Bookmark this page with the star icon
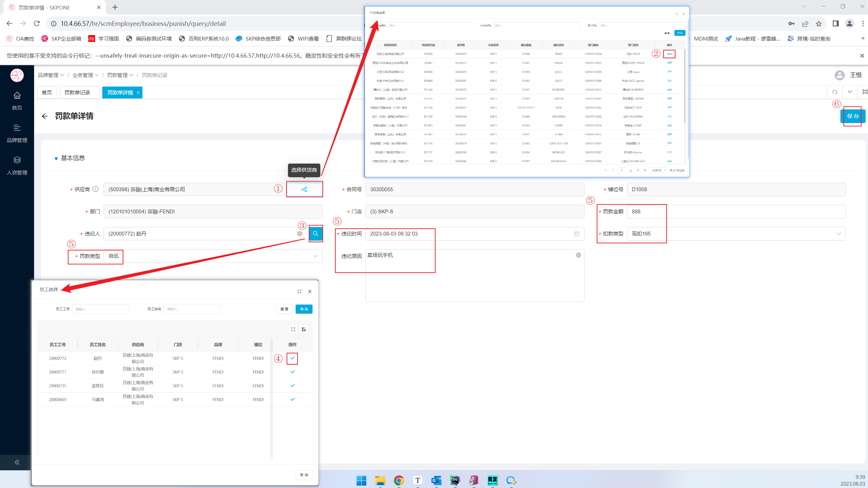Screen dimensions: 868x488 (819, 24)
